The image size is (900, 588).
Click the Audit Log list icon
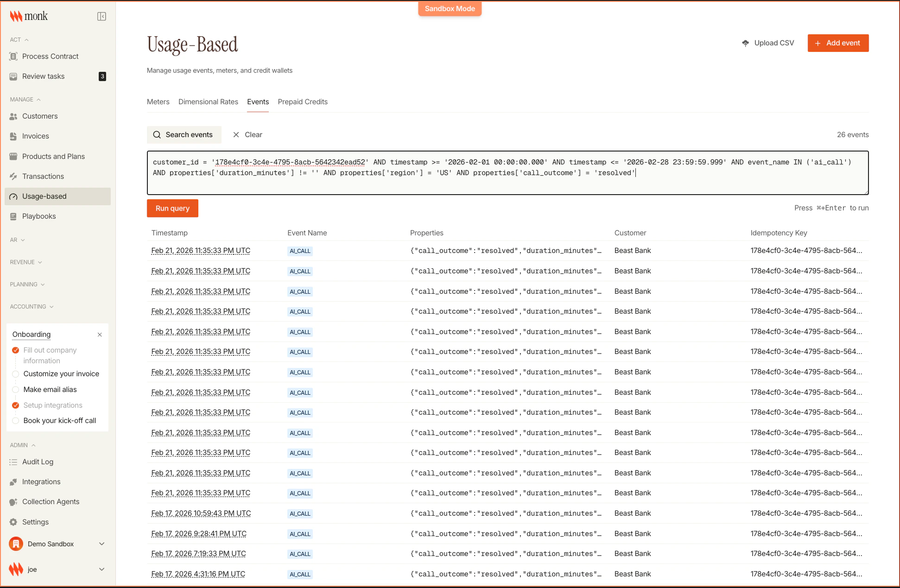click(13, 462)
